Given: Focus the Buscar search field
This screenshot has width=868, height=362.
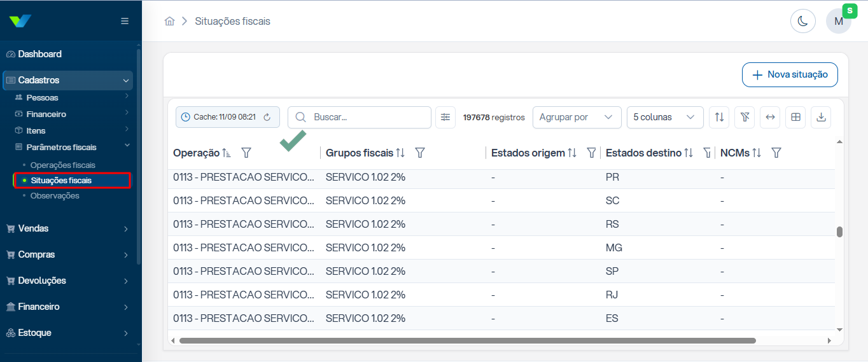Looking at the screenshot, I should (x=360, y=117).
